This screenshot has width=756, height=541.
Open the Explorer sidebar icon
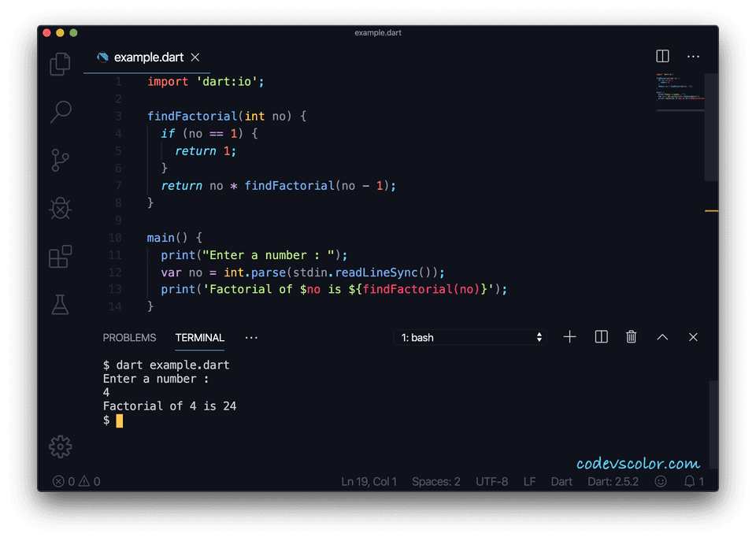[x=60, y=64]
